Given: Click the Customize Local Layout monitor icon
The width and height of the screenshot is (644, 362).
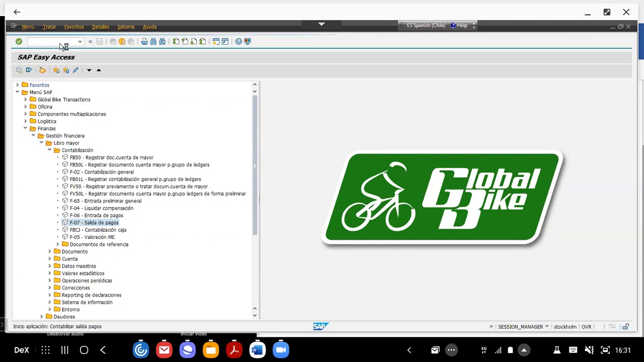Looking at the screenshot, I should [x=248, y=42].
